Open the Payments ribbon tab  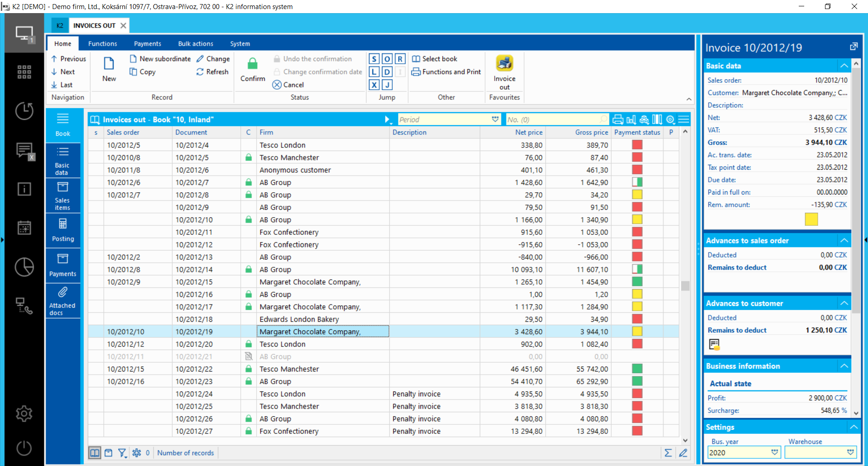(x=148, y=43)
